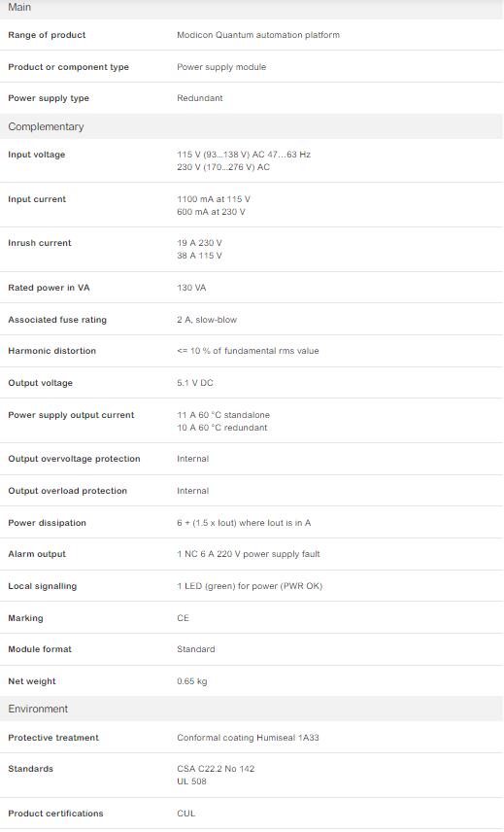This screenshot has width=504, height=832.
Task: Click the Main section header
Action: click(252, 8)
